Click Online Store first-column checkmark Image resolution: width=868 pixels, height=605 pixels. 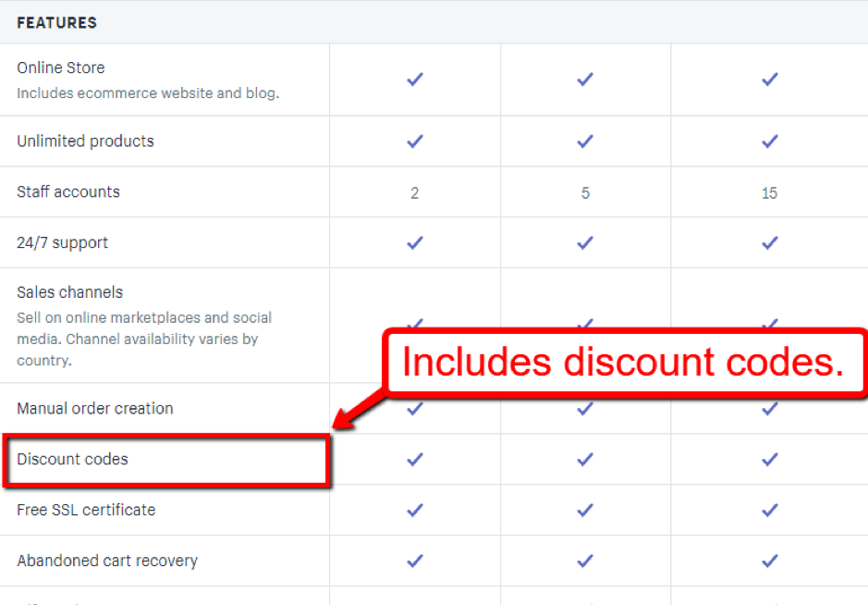415,80
